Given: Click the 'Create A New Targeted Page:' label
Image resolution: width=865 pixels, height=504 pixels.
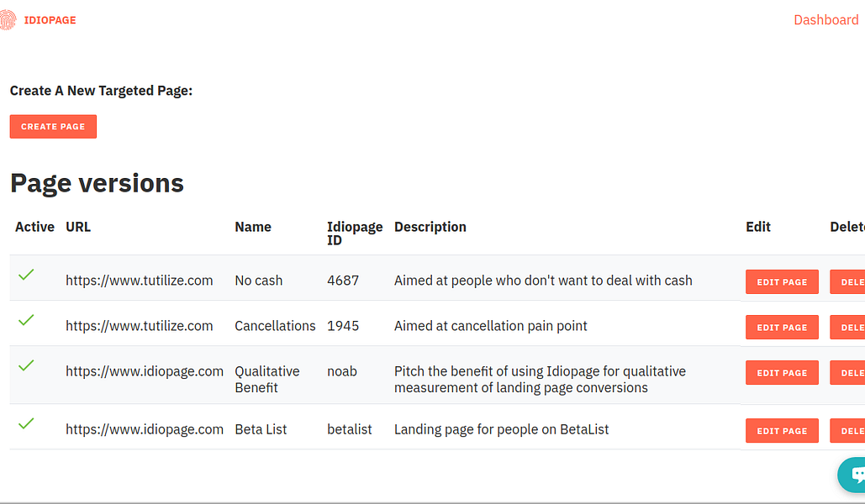Looking at the screenshot, I should (101, 91).
